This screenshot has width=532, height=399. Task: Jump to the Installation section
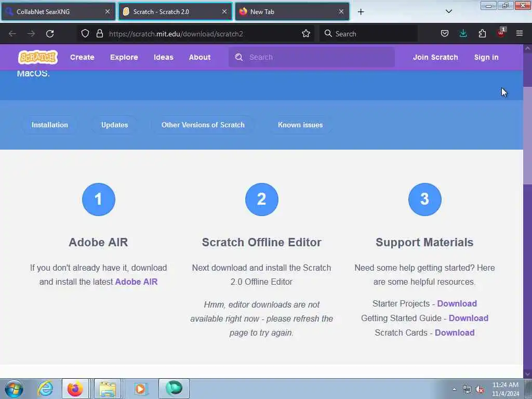tap(50, 125)
